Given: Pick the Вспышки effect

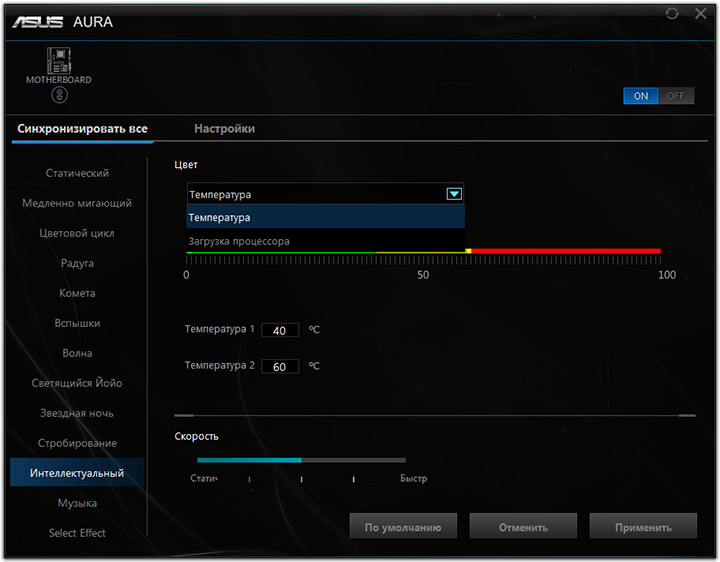Looking at the screenshot, I should point(77,323).
